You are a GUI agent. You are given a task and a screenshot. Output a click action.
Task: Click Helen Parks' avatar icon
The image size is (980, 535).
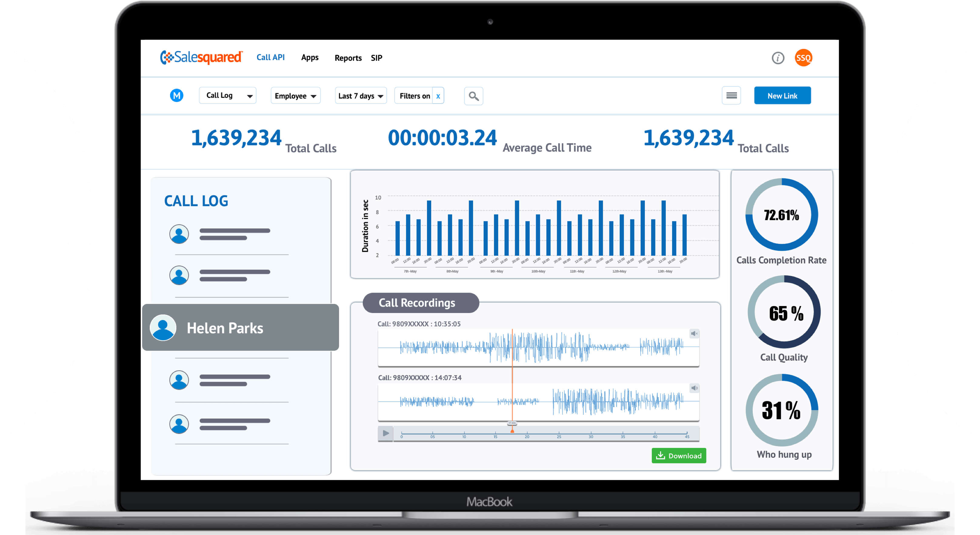[163, 328]
